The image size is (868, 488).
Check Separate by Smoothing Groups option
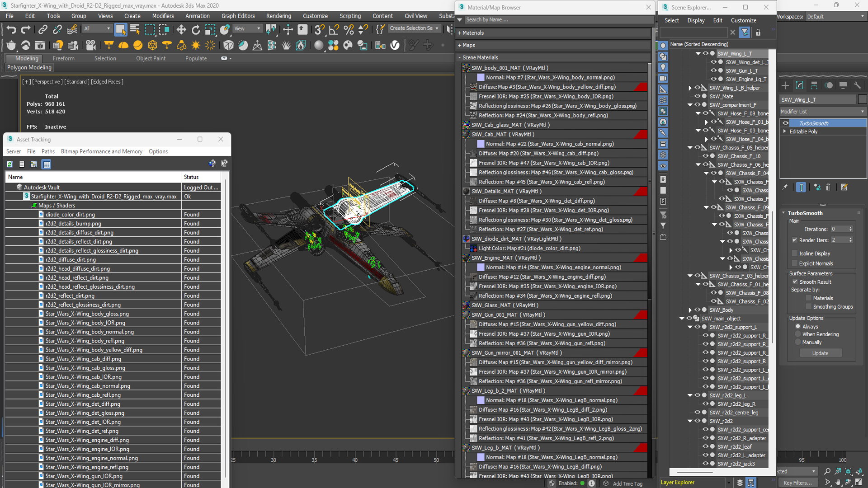click(809, 307)
